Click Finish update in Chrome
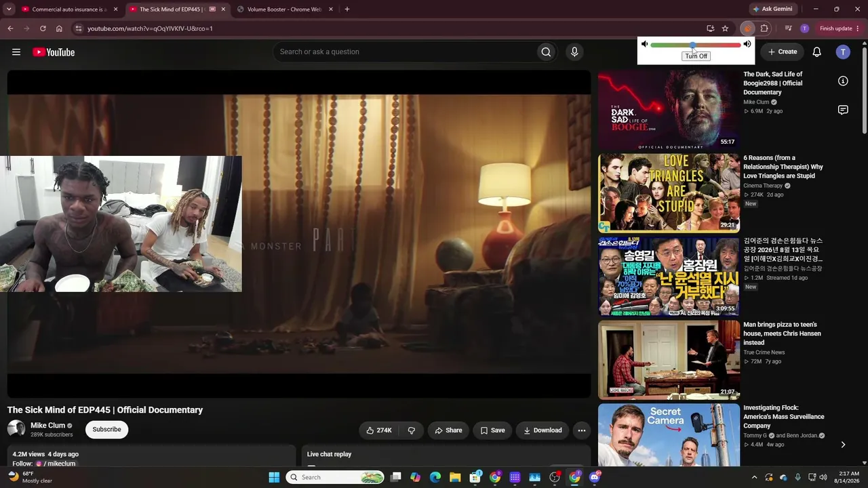Image resolution: width=868 pixels, height=488 pixels. [840, 28]
